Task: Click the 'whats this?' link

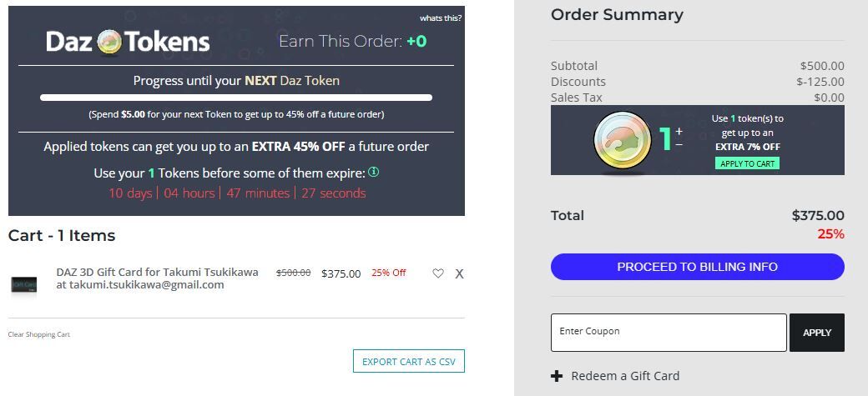Action: pyautogui.click(x=441, y=18)
